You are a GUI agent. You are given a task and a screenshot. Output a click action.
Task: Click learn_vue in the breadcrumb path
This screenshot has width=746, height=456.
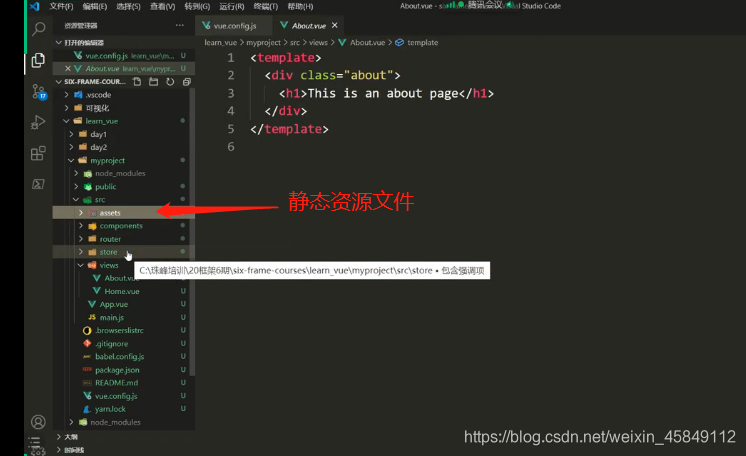pos(220,42)
